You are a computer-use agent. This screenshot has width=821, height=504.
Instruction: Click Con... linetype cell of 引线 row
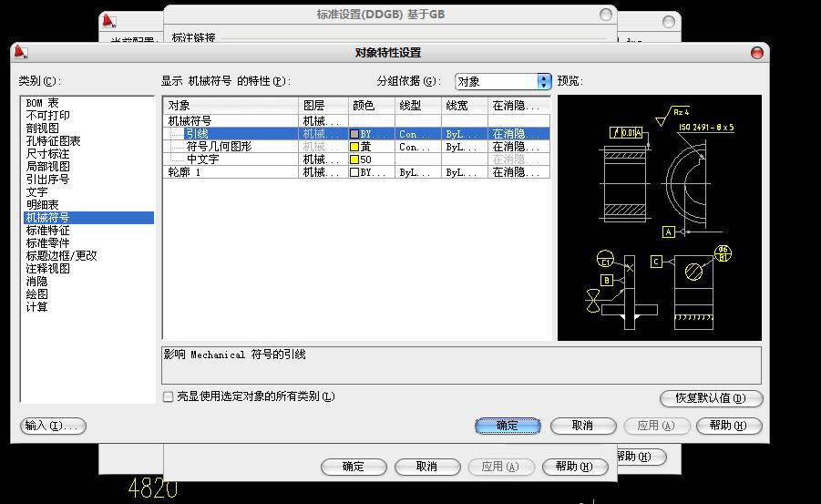tap(418, 134)
